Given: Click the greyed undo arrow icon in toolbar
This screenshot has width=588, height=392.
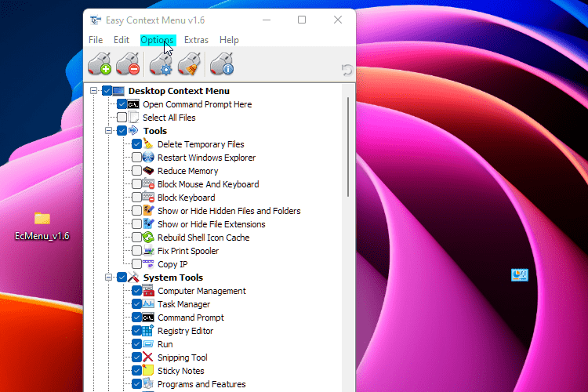Looking at the screenshot, I should tap(347, 70).
